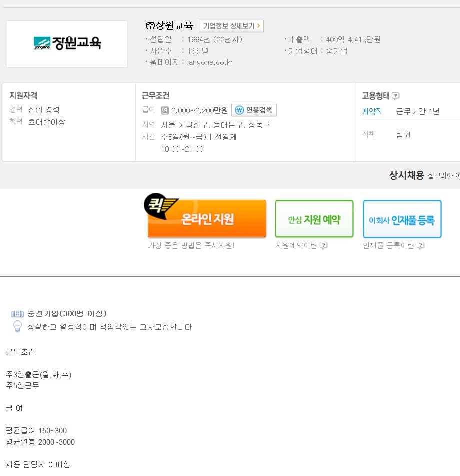Click the lightbulb icon beside 교사모집 text

coord(18,327)
